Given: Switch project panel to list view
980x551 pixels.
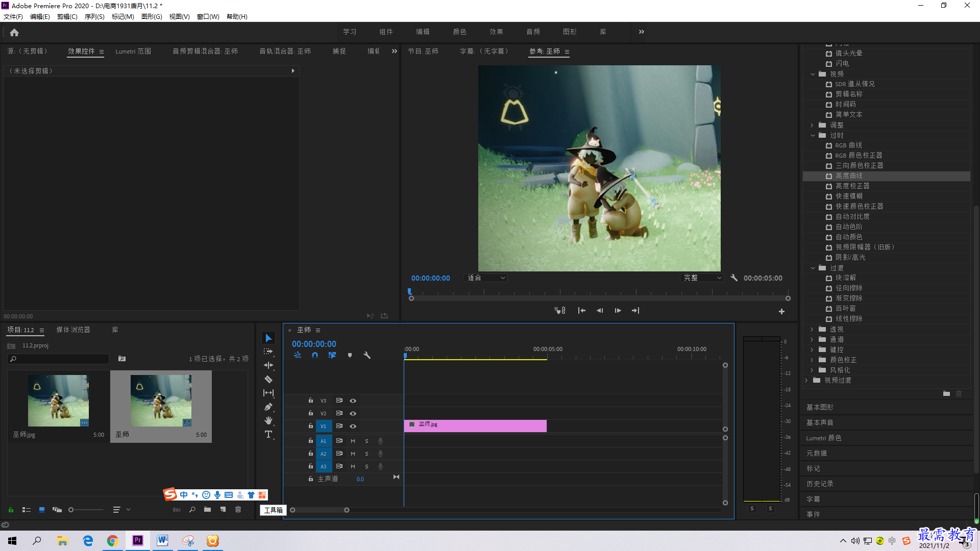Looking at the screenshot, I should click(27, 510).
